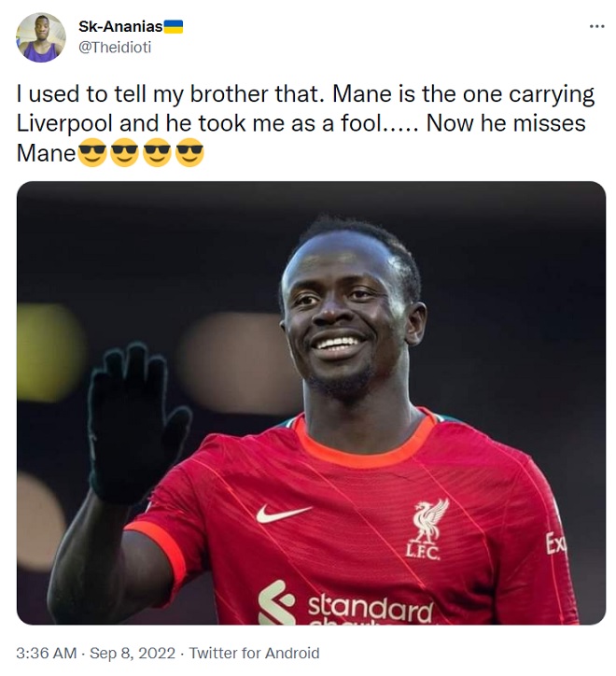Click the word Liverpool in the tweet text
Viewport: 616px width, 676px height.
pos(64,123)
